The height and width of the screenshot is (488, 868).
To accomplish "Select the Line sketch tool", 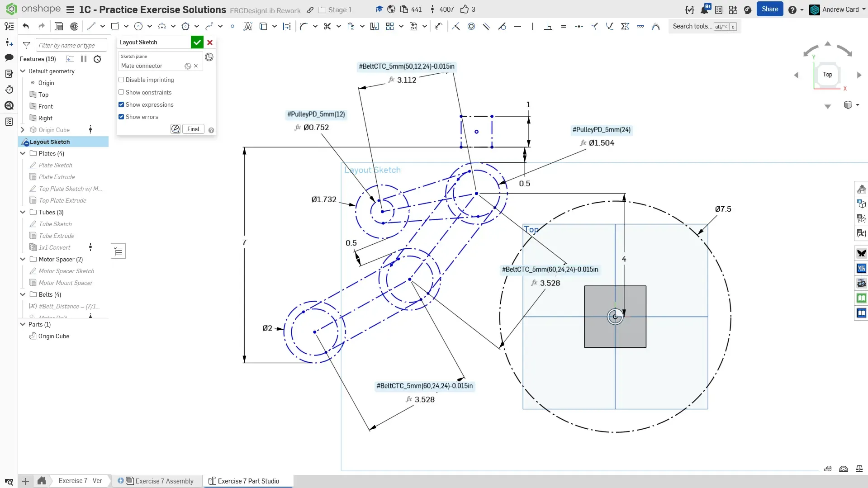I will pyautogui.click(x=91, y=26).
